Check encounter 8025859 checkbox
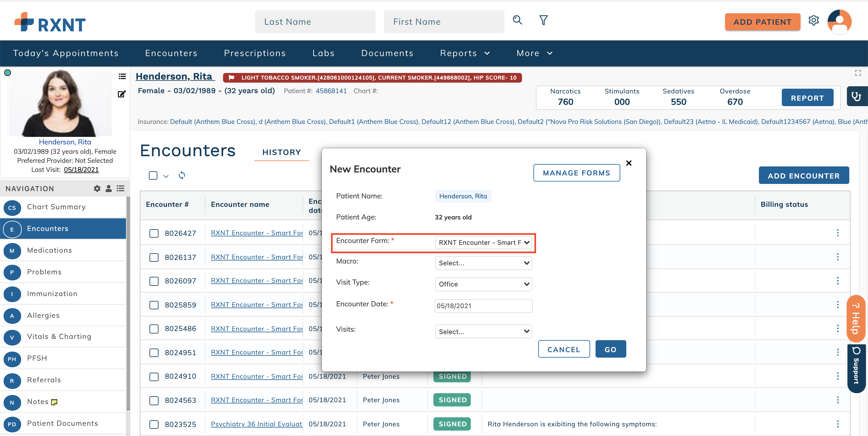868x436 pixels. (x=154, y=305)
